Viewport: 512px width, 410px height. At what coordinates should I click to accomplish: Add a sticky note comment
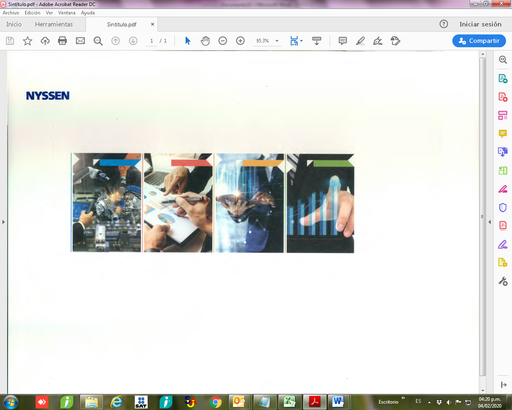coord(343,41)
